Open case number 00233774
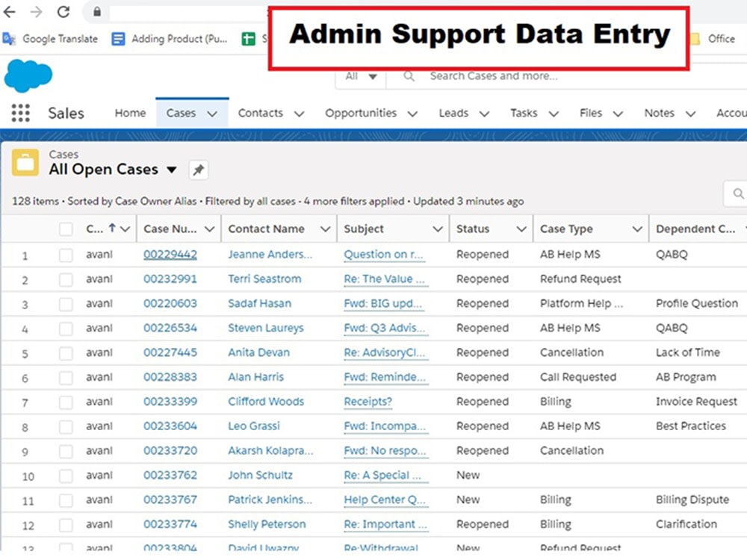 coord(170,524)
